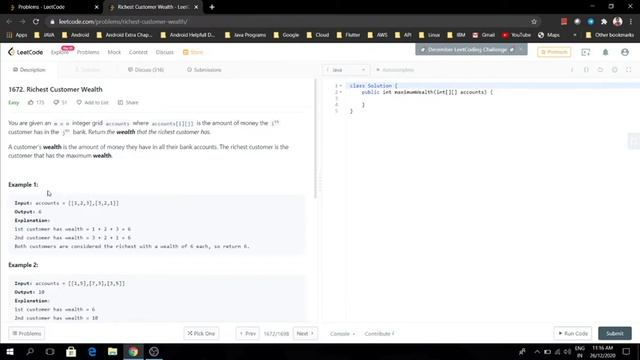Open the Mock nav item
Screen dimensions: 640x360
[x=114, y=52]
